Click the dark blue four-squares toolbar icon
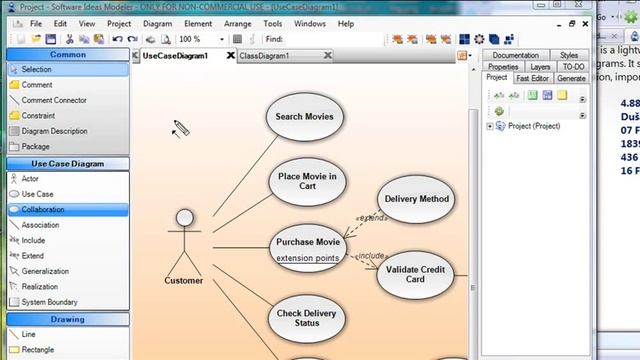Viewport: 640px width, 360px height. pos(464,39)
